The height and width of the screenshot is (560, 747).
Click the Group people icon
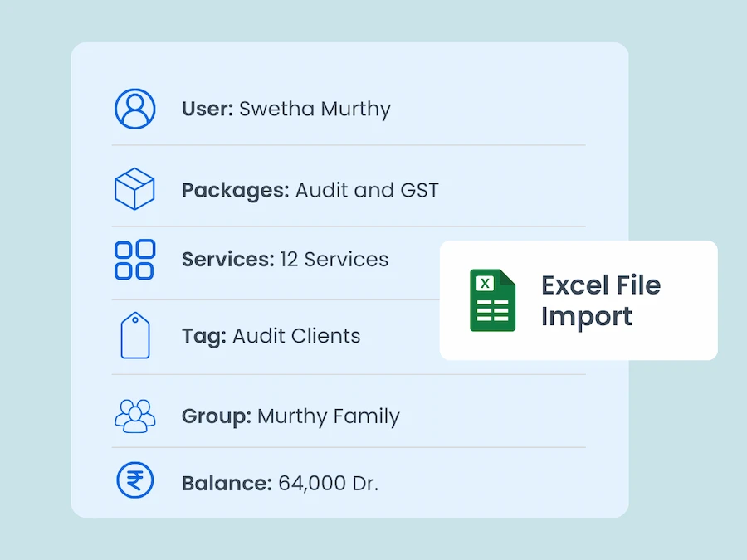pos(134,416)
